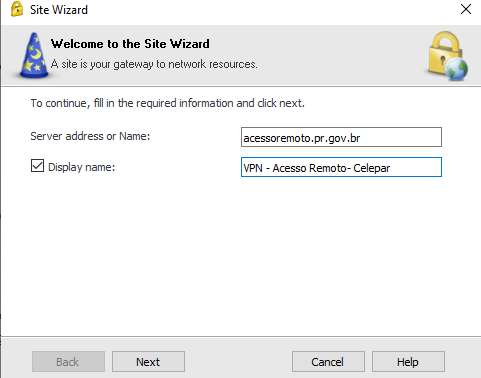The height and width of the screenshot is (378, 481).
Task: Click the Display name label text
Action: tap(82, 167)
